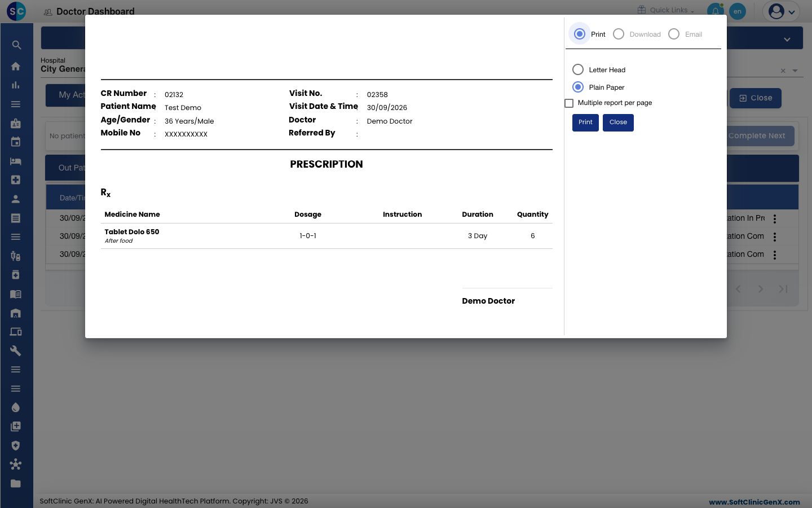812x508 pixels.
Task: Click the Visit No. value 02358
Action: click(377, 95)
